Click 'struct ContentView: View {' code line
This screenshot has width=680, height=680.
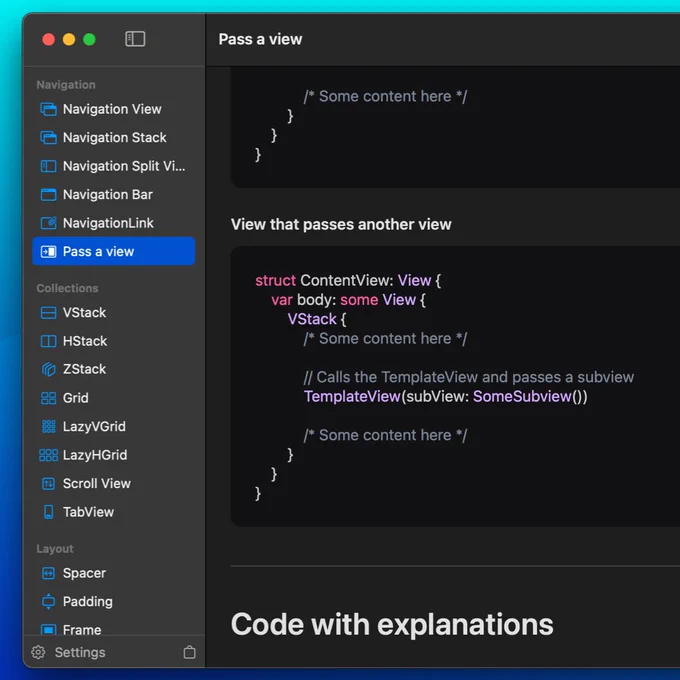click(348, 281)
